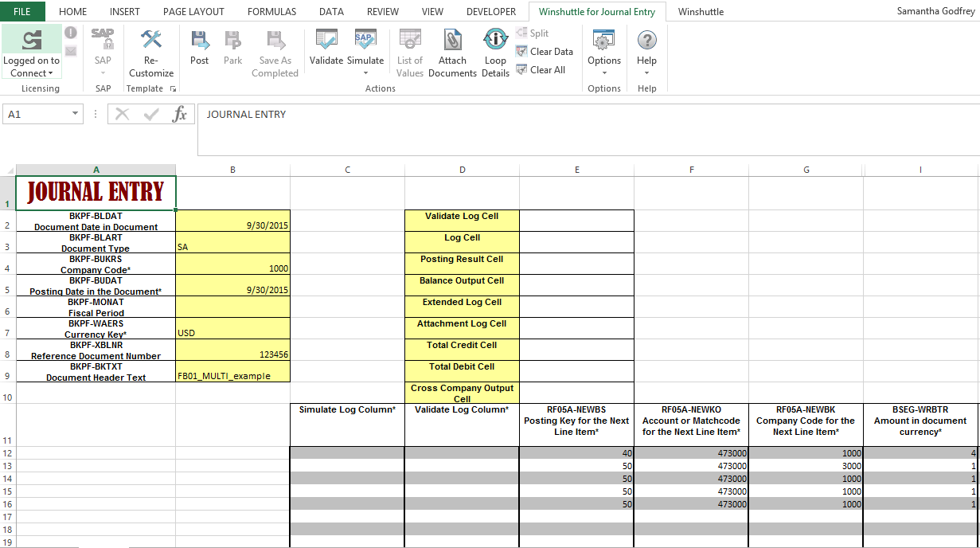This screenshot has width=980, height=548.
Task: Click the cancel entry X icon
Action: (x=122, y=114)
